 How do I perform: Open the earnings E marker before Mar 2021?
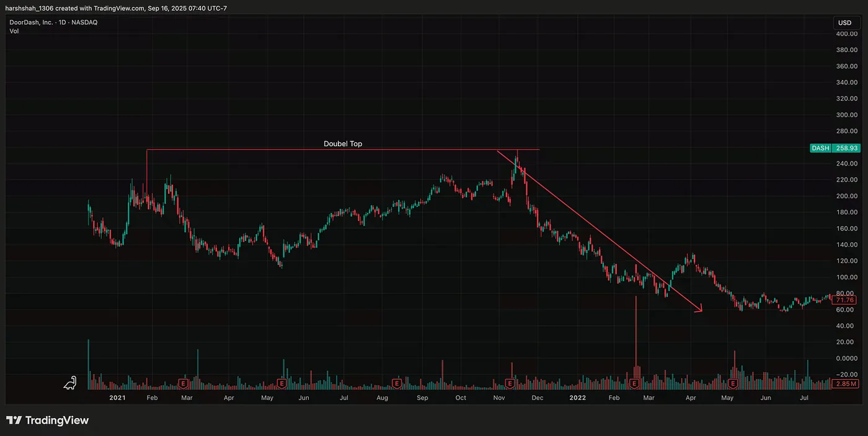pyautogui.click(x=183, y=384)
